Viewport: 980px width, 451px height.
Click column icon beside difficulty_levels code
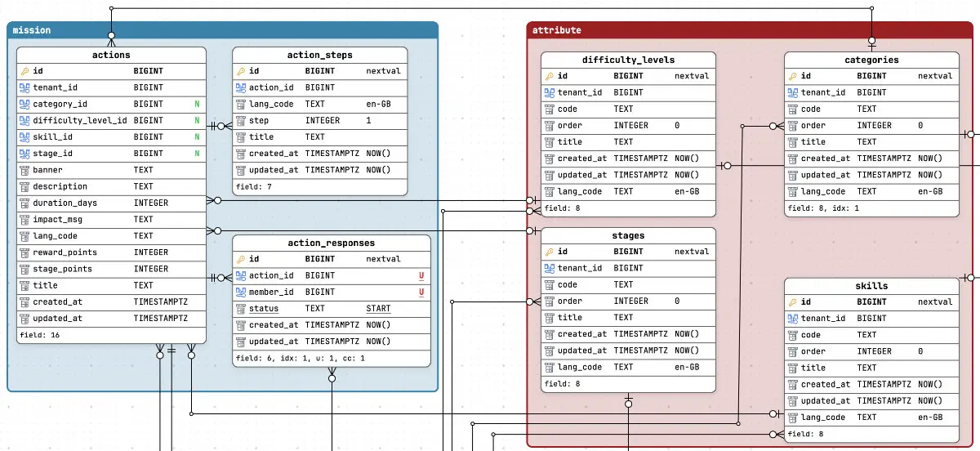coord(549,109)
